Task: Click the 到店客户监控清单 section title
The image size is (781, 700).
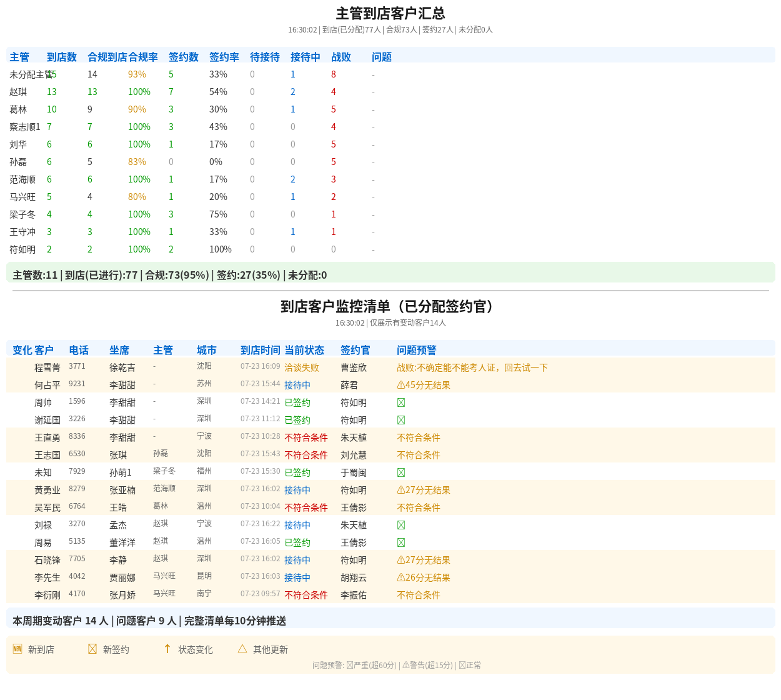Action: coord(390,306)
